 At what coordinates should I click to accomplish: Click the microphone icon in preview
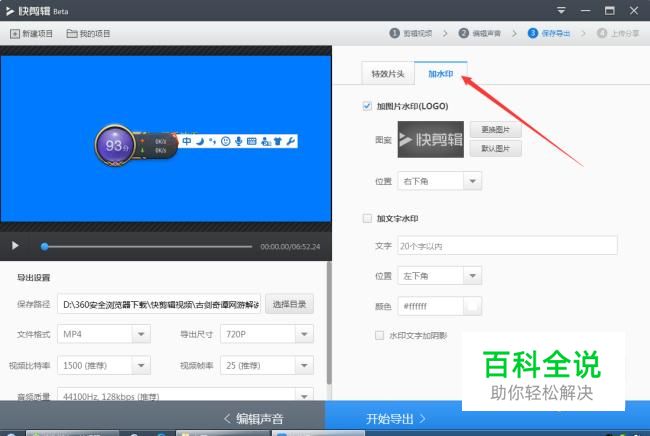[x=238, y=141]
